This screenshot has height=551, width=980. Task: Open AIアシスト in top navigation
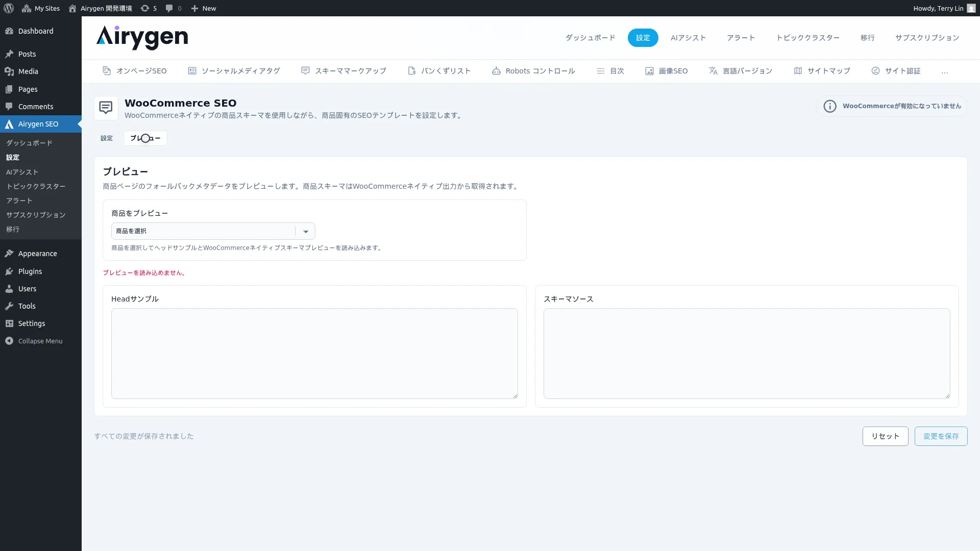688,38
